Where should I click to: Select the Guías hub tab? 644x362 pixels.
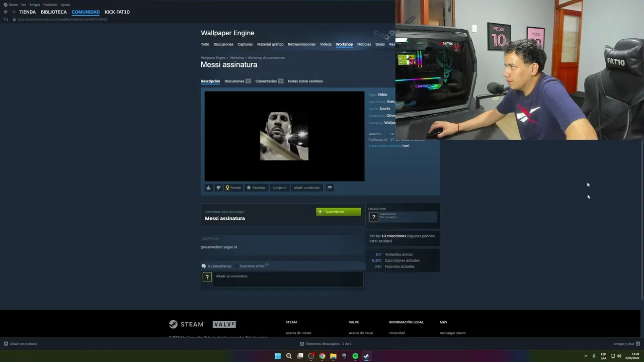(x=380, y=44)
